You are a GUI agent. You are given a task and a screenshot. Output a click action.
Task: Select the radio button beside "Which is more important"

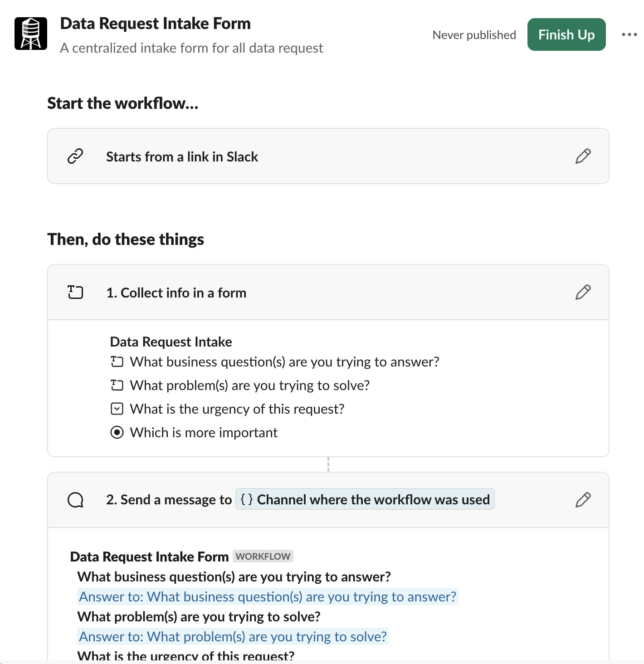117,432
